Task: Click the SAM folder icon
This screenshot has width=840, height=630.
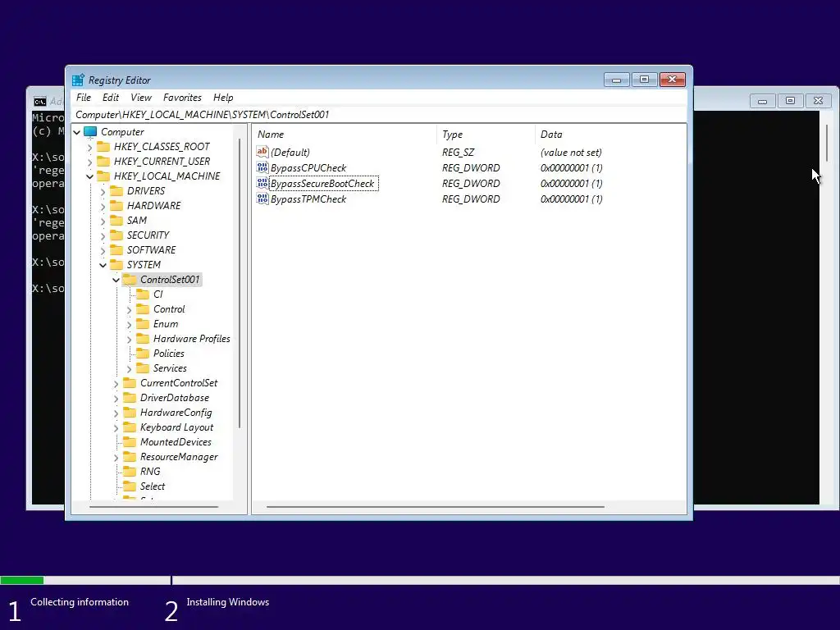Action: pos(116,220)
